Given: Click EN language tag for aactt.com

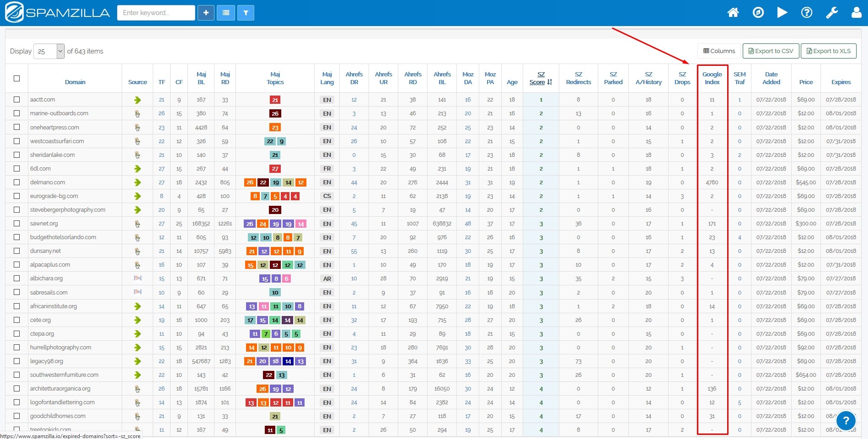Looking at the screenshot, I should (x=327, y=100).
